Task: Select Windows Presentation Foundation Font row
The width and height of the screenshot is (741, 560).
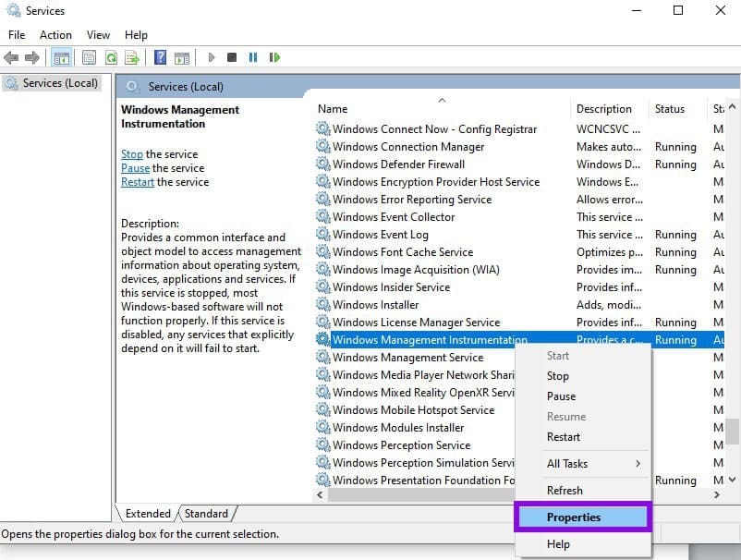Action: (x=415, y=481)
